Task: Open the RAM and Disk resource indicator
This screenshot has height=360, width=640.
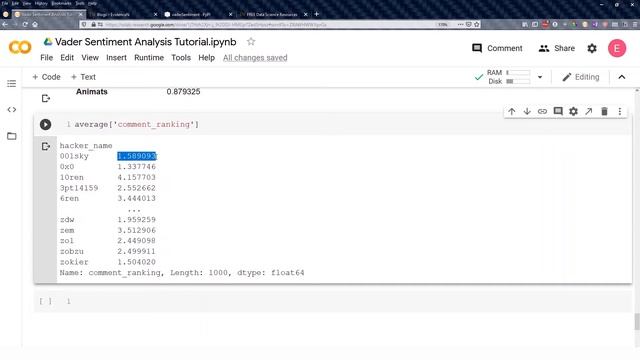Action: click(509, 77)
